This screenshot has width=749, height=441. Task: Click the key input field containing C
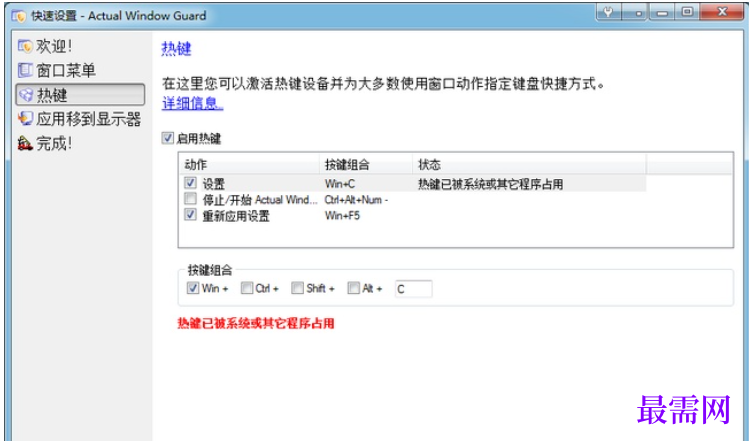(x=414, y=289)
